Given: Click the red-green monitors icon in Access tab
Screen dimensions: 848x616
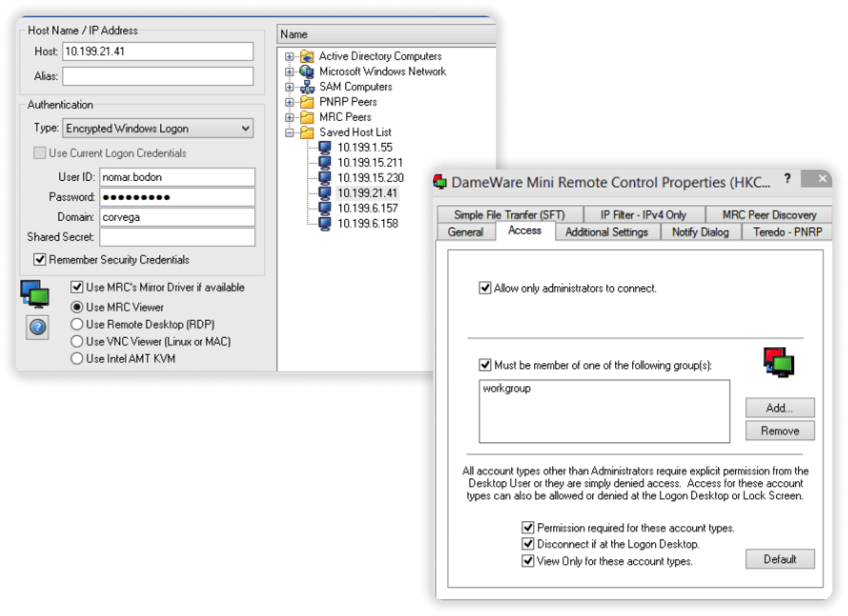Looking at the screenshot, I should click(x=779, y=362).
